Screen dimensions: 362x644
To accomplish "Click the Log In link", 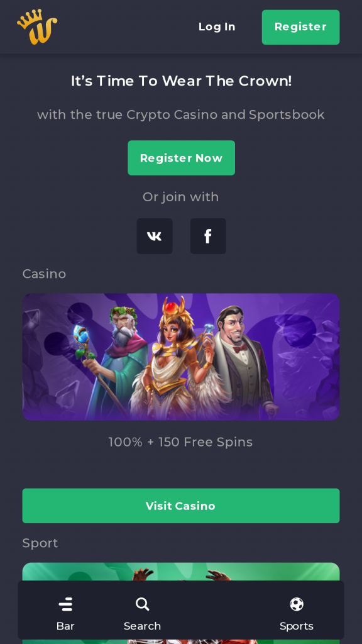I will pos(217,26).
